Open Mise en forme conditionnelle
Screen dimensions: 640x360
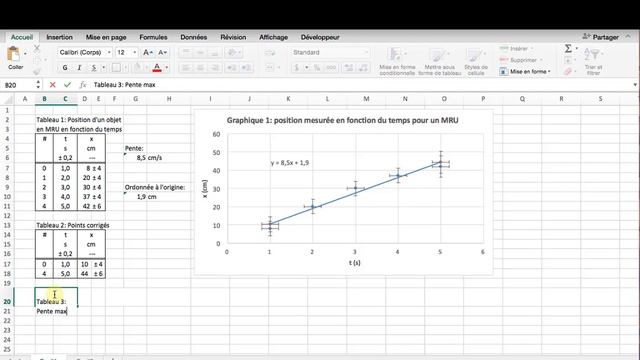[397, 61]
